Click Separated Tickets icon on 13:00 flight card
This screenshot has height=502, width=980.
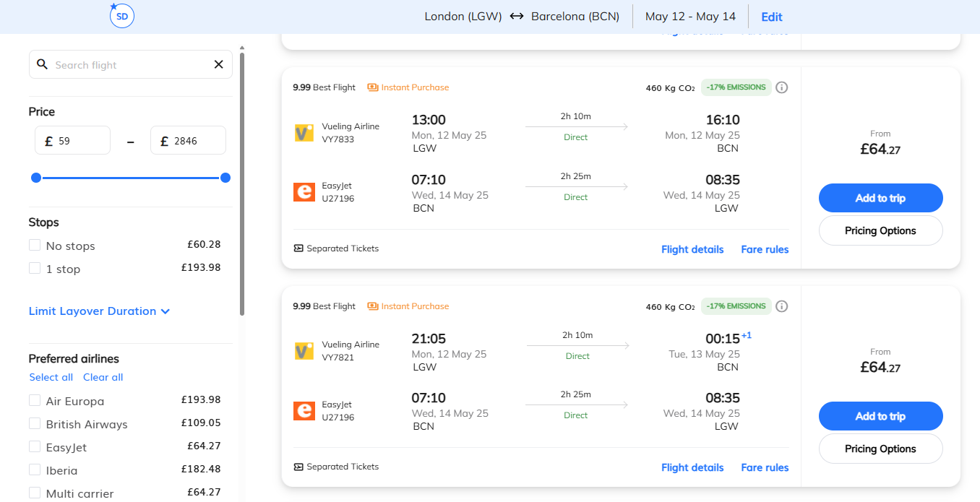click(x=298, y=248)
